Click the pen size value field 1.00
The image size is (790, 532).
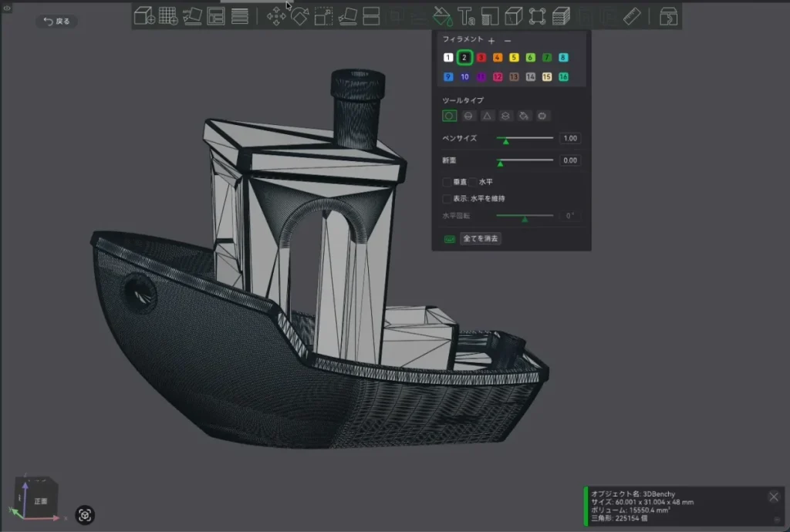click(x=570, y=138)
